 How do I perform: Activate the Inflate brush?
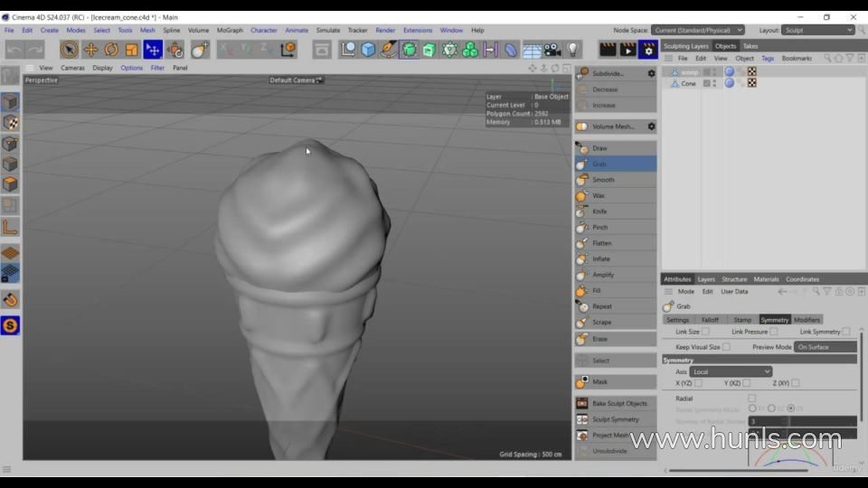click(x=601, y=259)
